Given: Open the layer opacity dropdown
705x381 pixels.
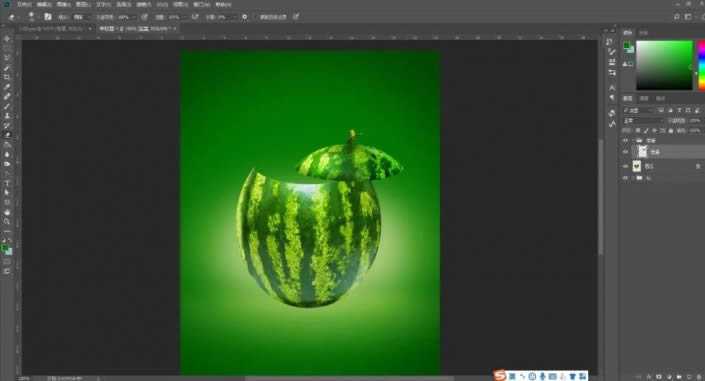Looking at the screenshot, I should [x=695, y=121].
